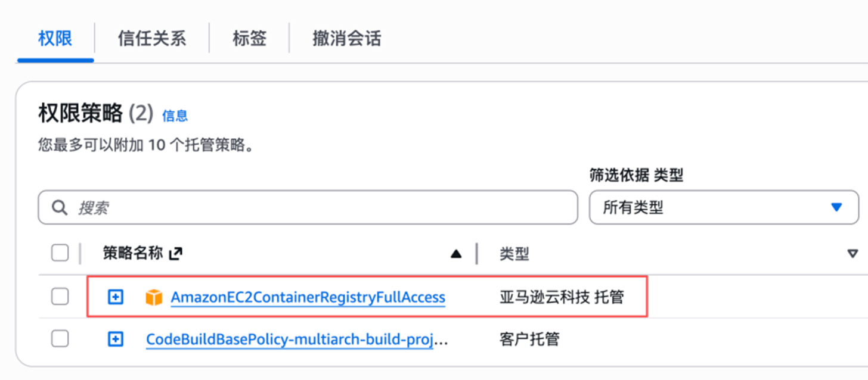The width and height of the screenshot is (868, 380).
Task: Open the AmazonEC2ContainerRegistryFullAccess policy link
Action: (308, 297)
